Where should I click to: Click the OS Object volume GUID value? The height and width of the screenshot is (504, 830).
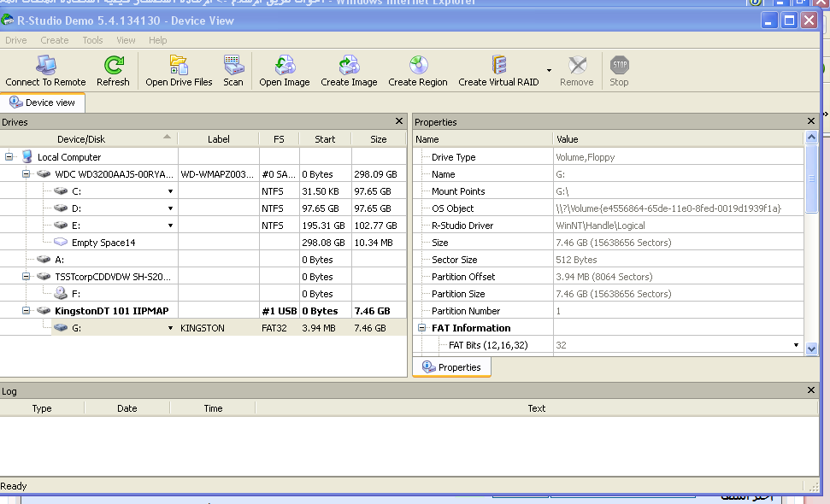pos(668,208)
